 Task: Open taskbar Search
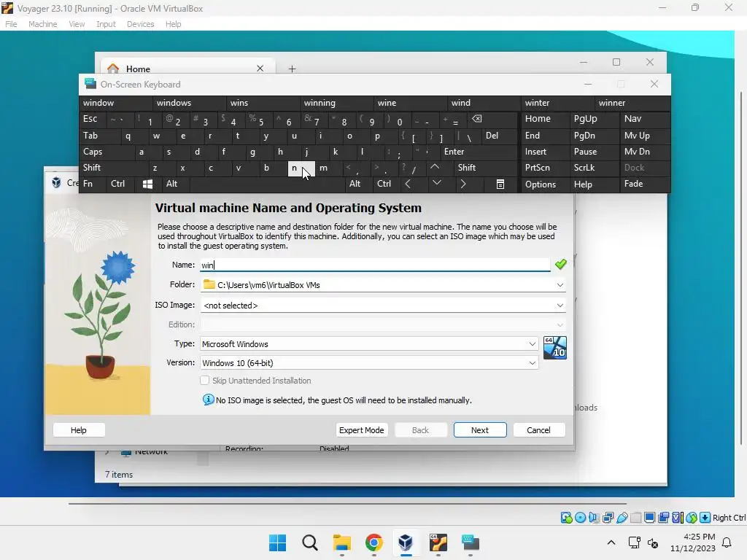(309, 542)
